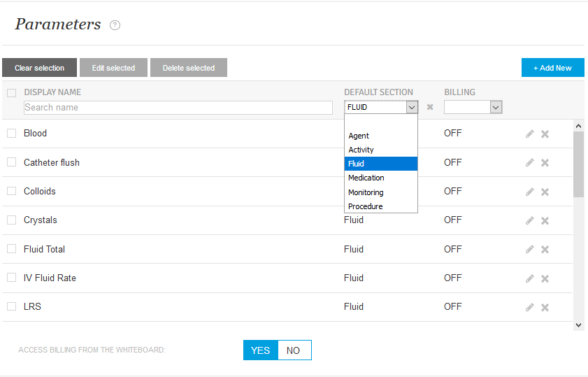Click the OFF billing value for Fluid Total
The image size is (588, 377).
coord(453,249)
